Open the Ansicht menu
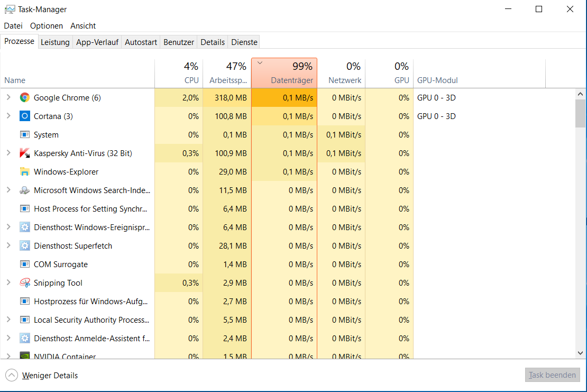587x392 pixels. (82, 26)
